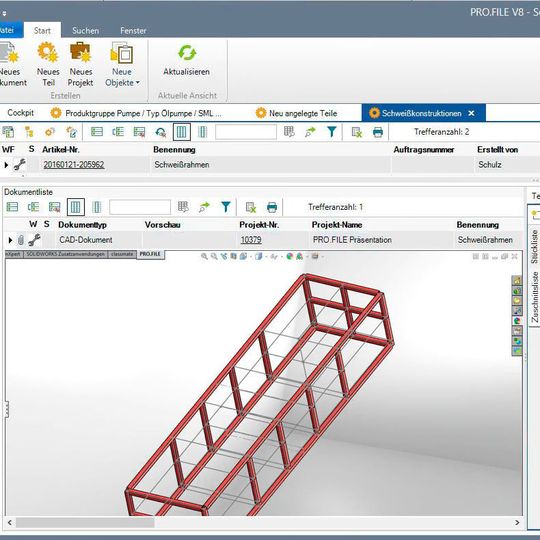The image size is (540, 540).
Task: Focus the Dokumentliste quick search field
Action: (x=140, y=207)
